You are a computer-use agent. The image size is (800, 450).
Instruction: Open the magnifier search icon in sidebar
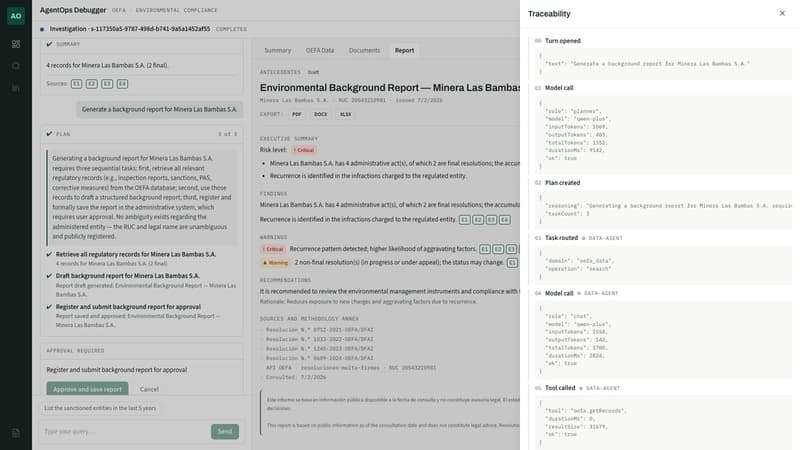coord(16,66)
